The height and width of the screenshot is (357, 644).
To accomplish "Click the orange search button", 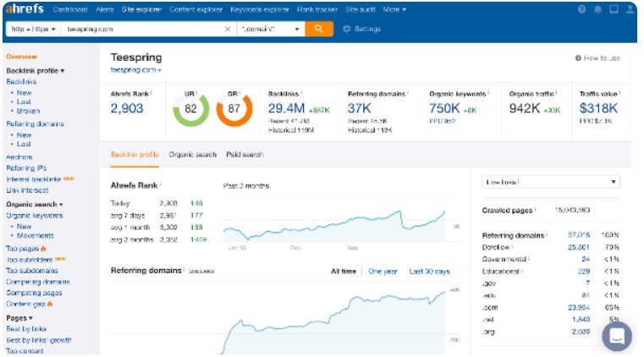I will tap(319, 29).
